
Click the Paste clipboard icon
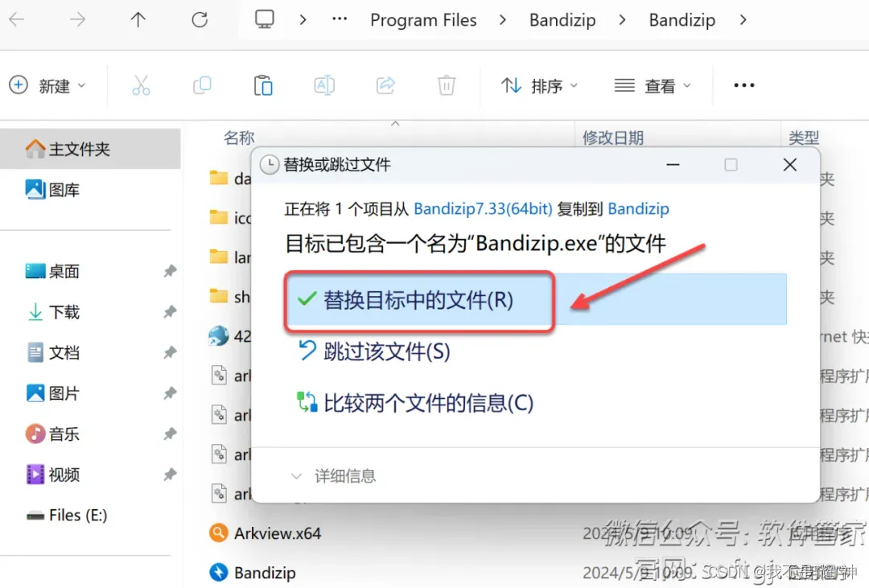coord(263,85)
